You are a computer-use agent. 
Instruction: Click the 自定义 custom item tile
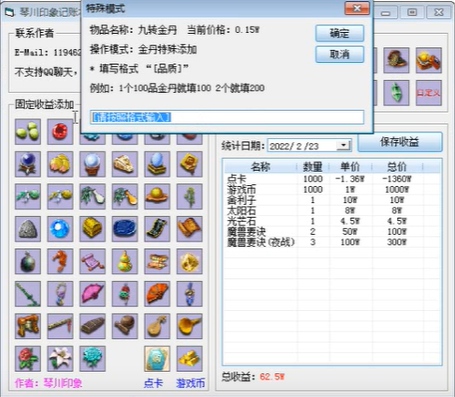[428, 93]
